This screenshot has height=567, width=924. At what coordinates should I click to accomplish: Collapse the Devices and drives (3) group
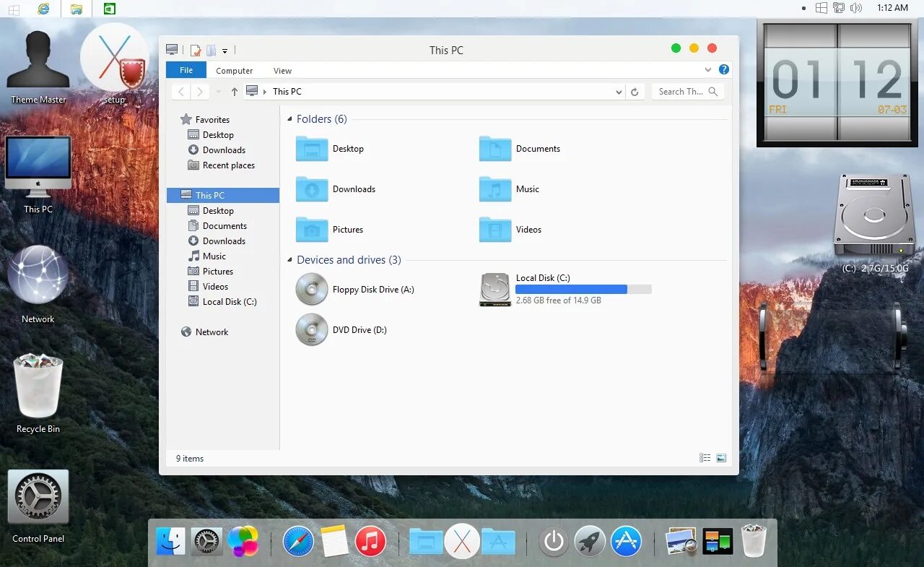[x=290, y=260]
